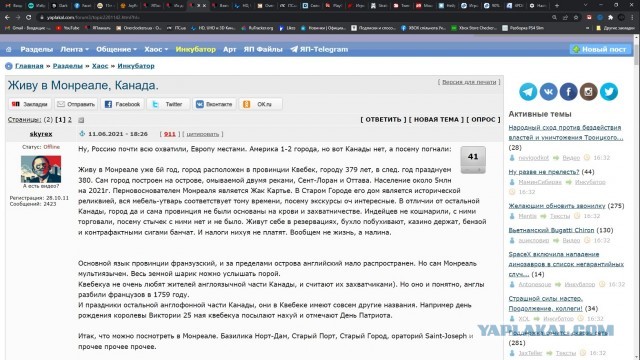
Task: Open a new browser tab with plus icon
Action: (557, 6)
